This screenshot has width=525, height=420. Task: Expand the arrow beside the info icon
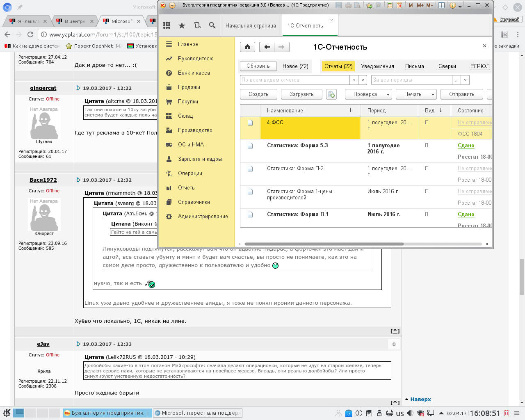[x=460, y=6]
